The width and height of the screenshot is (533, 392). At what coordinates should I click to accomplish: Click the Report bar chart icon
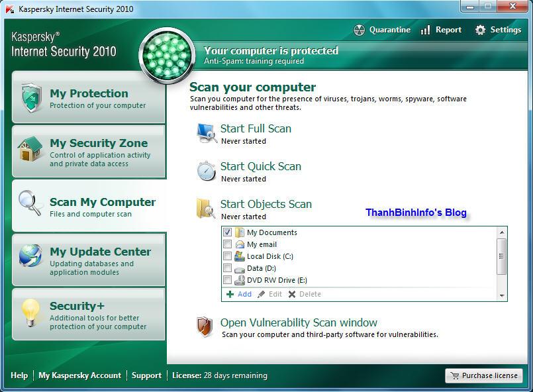pyautogui.click(x=426, y=30)
